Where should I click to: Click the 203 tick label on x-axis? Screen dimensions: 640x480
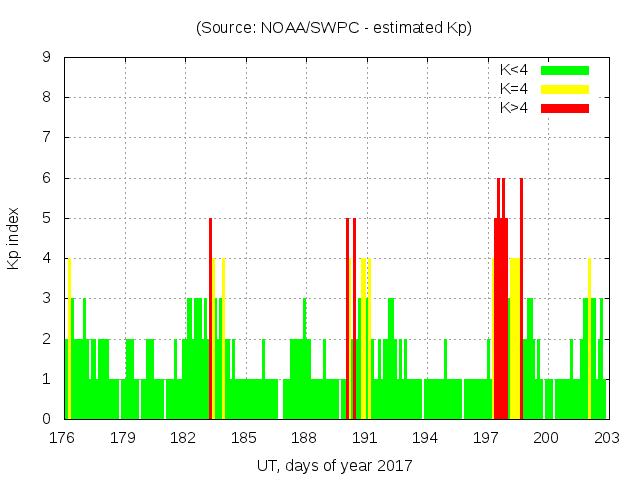(606, 437)
